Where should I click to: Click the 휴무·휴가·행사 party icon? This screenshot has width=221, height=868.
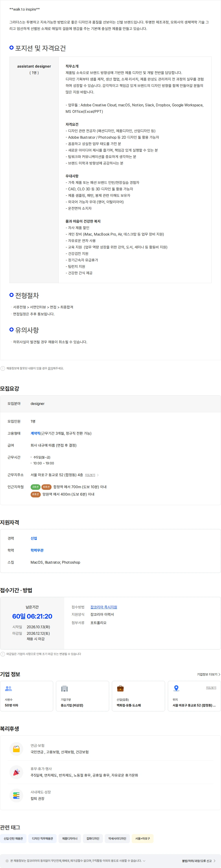(x=16, y=772)
